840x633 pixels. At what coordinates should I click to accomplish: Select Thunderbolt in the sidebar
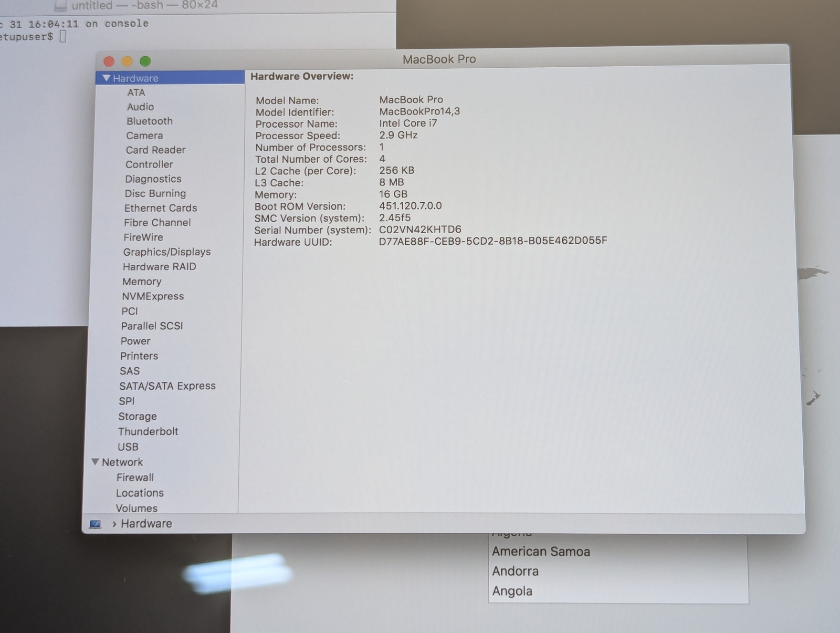pos(148,432)
